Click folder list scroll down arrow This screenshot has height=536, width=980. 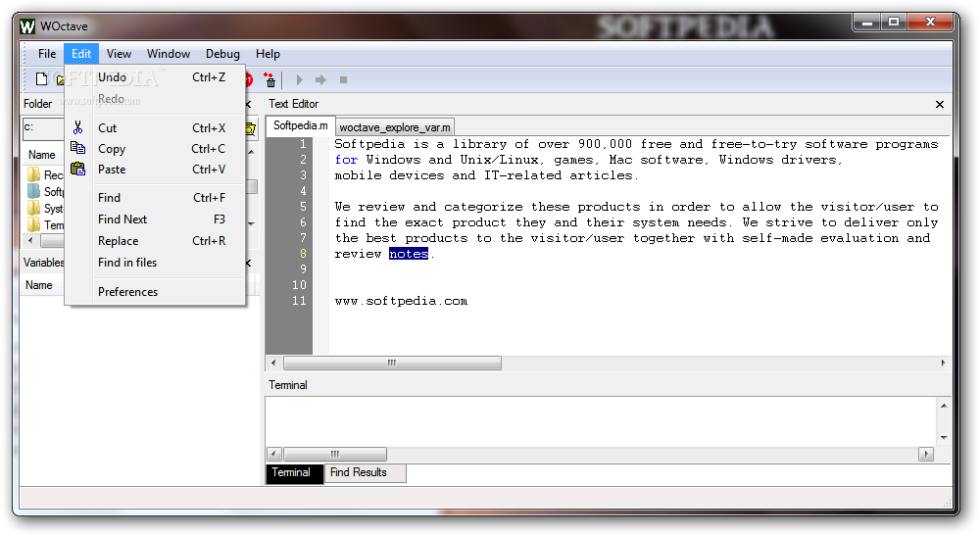(x=251, y=223)
